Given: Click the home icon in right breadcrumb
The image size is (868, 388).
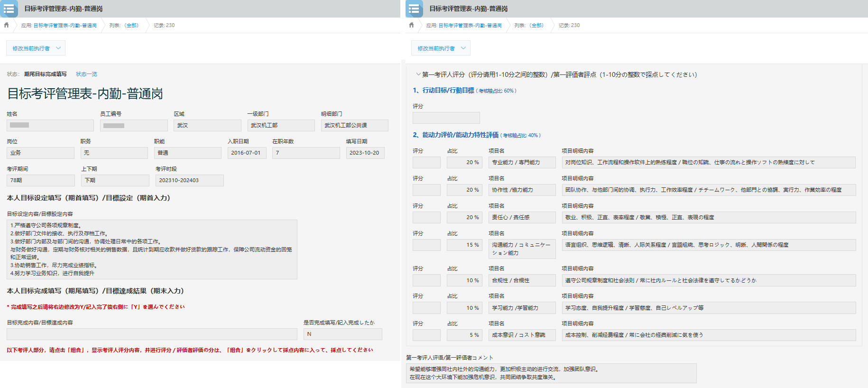Looking at the screenshot, I should (x=411, y=25).
